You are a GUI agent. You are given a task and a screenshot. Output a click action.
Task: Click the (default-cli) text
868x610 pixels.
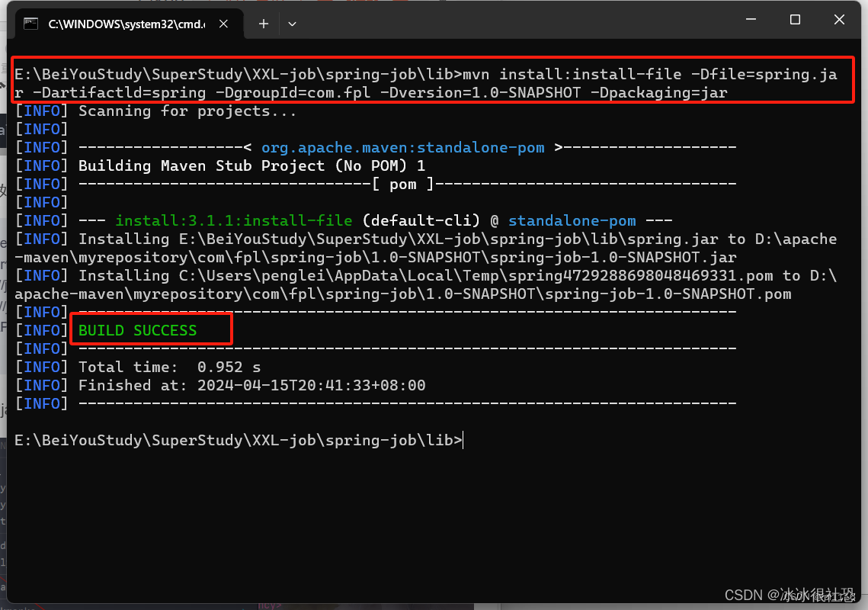[x=421, y=220]
